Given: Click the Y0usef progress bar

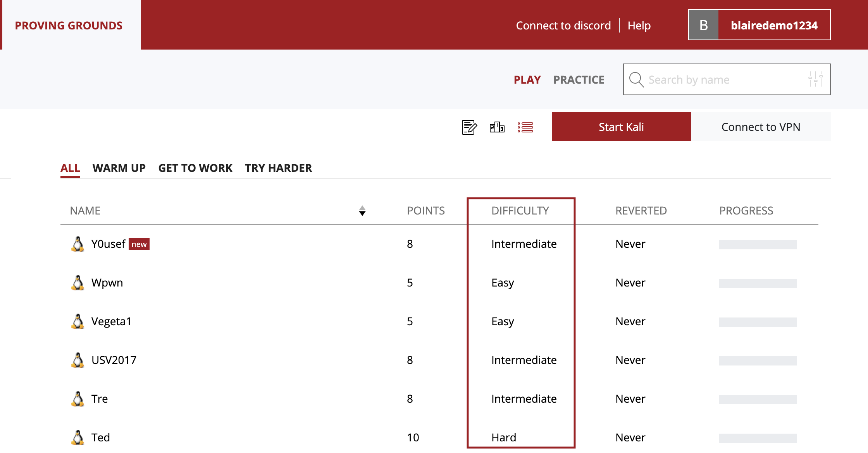Looking at the screenshot, I should click(x=758, y=245).
